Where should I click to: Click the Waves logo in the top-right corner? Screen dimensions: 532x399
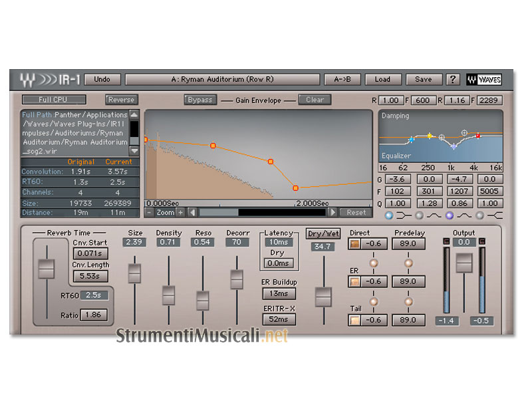click(484, 80)
